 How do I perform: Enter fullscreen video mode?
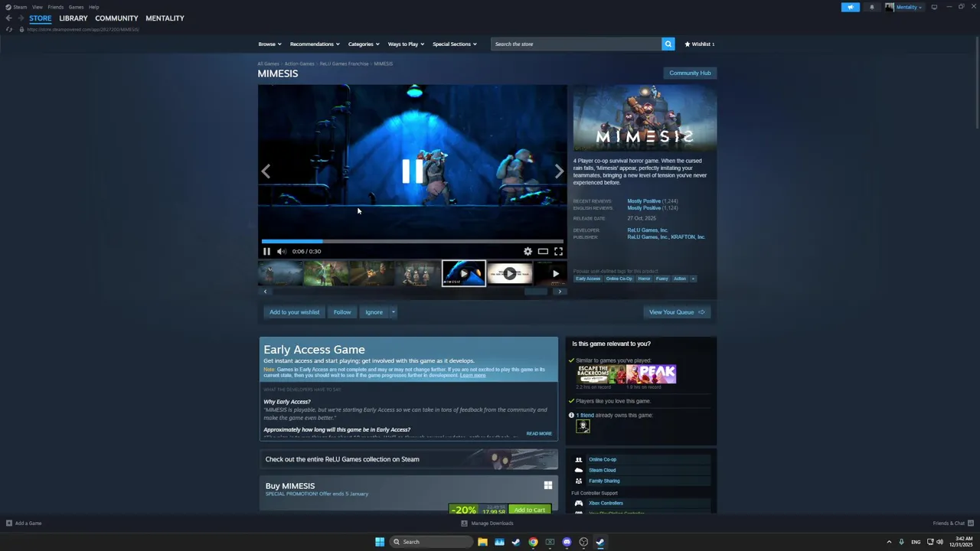pyautogui.click(x=558, y=251)
